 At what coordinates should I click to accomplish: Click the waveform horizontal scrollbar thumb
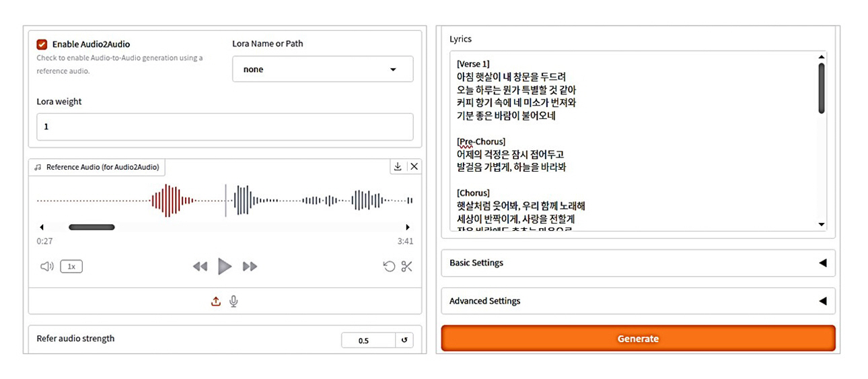92,228
